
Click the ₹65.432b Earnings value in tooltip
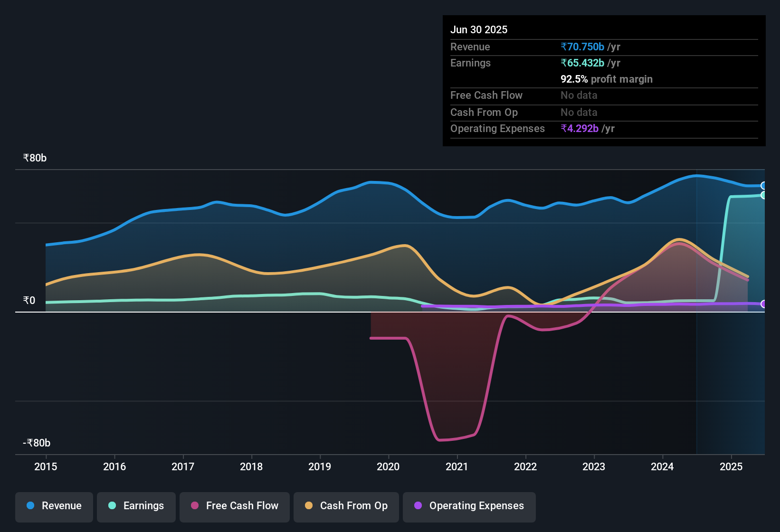tap(582, 63)
